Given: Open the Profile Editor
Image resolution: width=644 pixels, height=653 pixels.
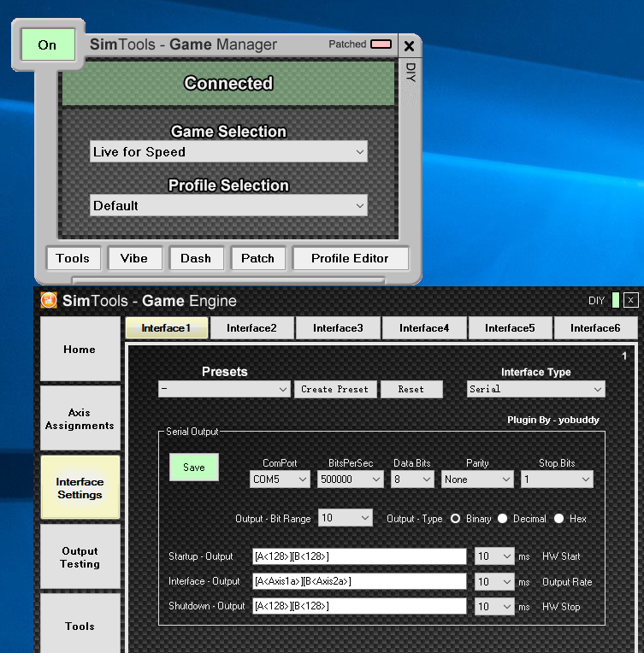Looking at the screenshot, I should click(350, 258).
